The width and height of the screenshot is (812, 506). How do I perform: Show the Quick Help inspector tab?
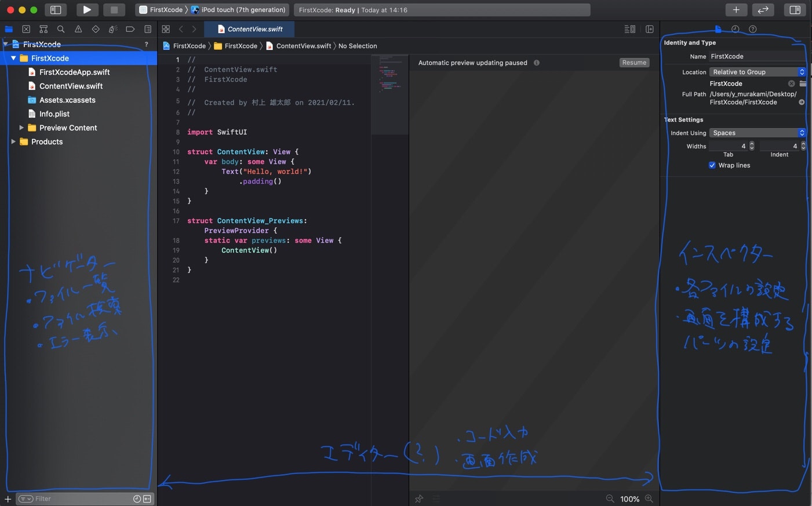pyautogui.click(x=753, y=29)
